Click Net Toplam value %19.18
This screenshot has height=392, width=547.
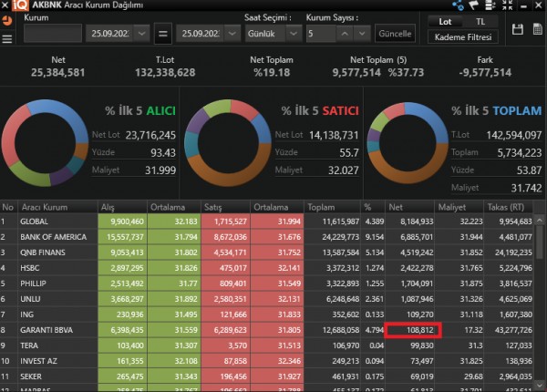pos(272,73)
